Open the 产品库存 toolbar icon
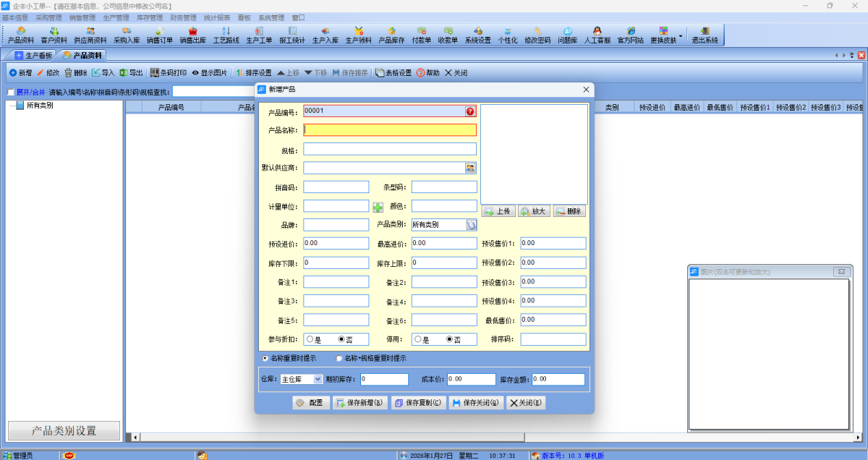The width and height of the screenshot is (868, 460). coord(391,35)
